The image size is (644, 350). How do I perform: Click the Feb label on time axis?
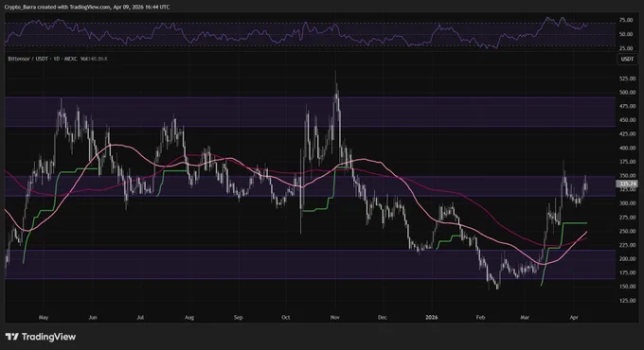480,318
